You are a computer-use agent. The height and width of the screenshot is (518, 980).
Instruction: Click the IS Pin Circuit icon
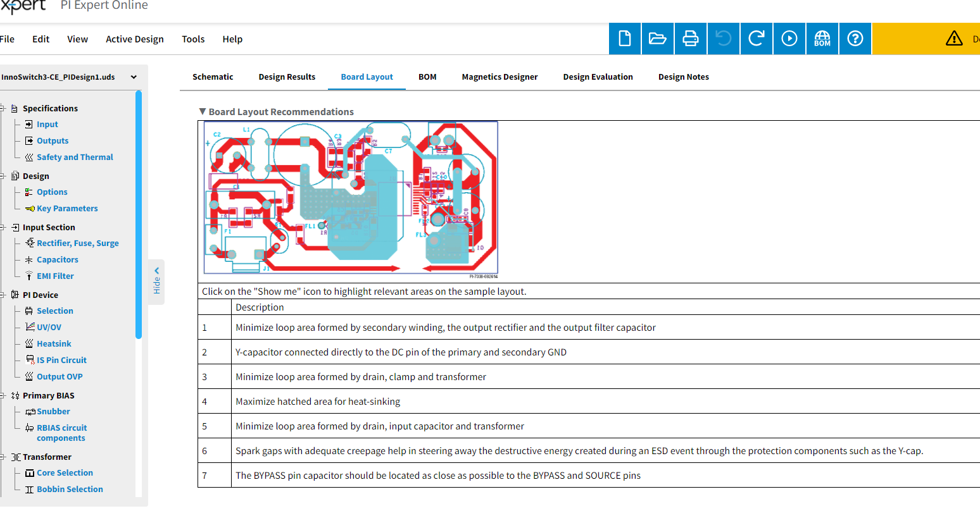30,361
